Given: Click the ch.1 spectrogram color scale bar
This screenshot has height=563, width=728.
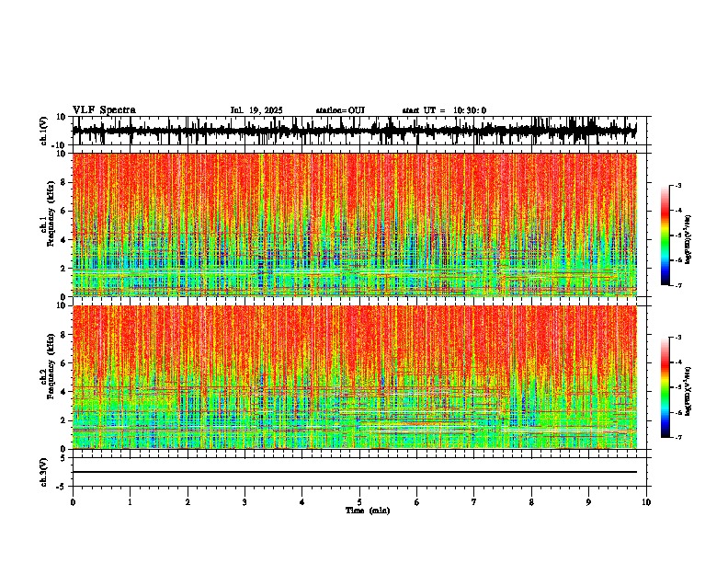Looking at the screenshot, I should coord(665,236).
